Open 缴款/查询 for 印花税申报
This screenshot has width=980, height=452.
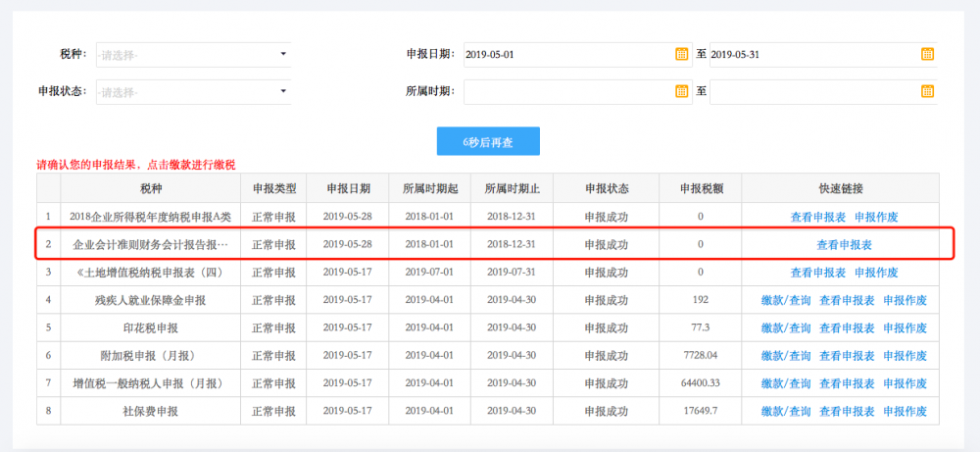[786, 327]
